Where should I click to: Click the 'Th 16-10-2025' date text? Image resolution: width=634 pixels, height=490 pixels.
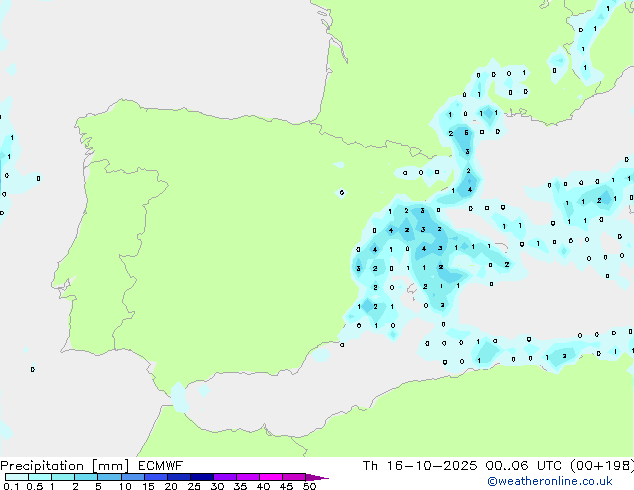(420, 466)
